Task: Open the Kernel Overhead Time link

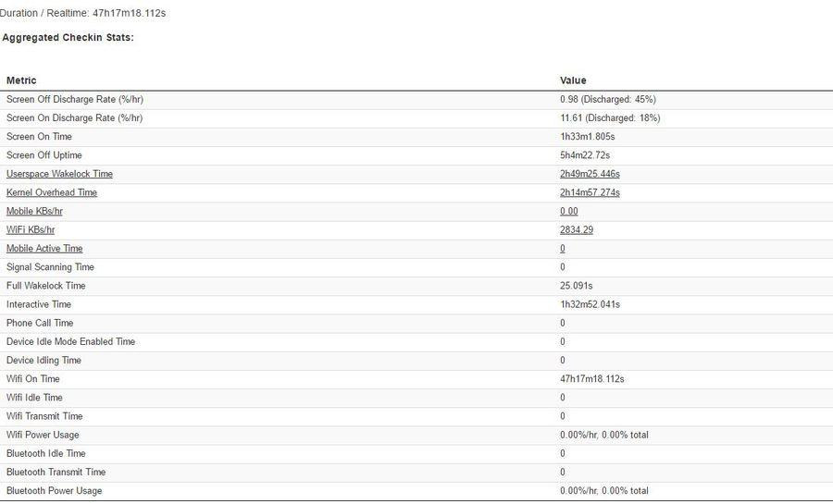Action: point(52,192)
